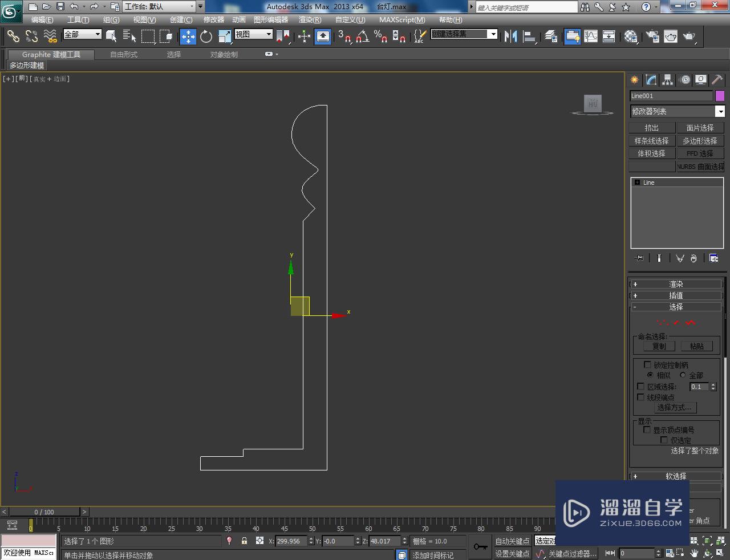Enable the 显示顶点编号 checkbox
The image size is (730, 560).
click(647, 429)
